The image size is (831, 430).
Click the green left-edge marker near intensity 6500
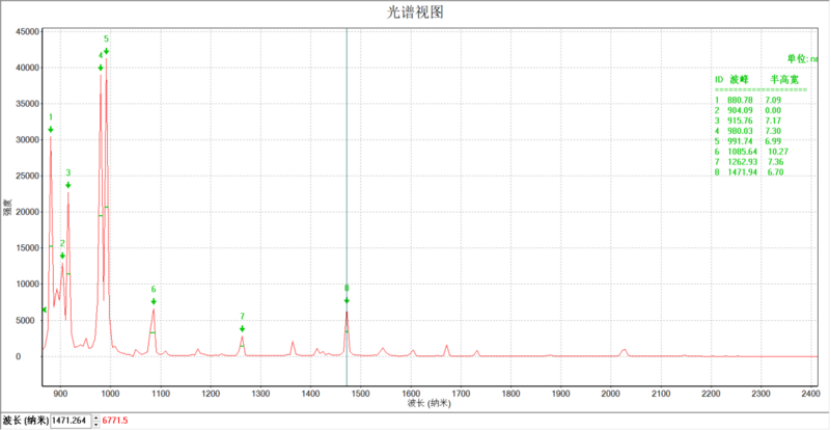(45, 310)
